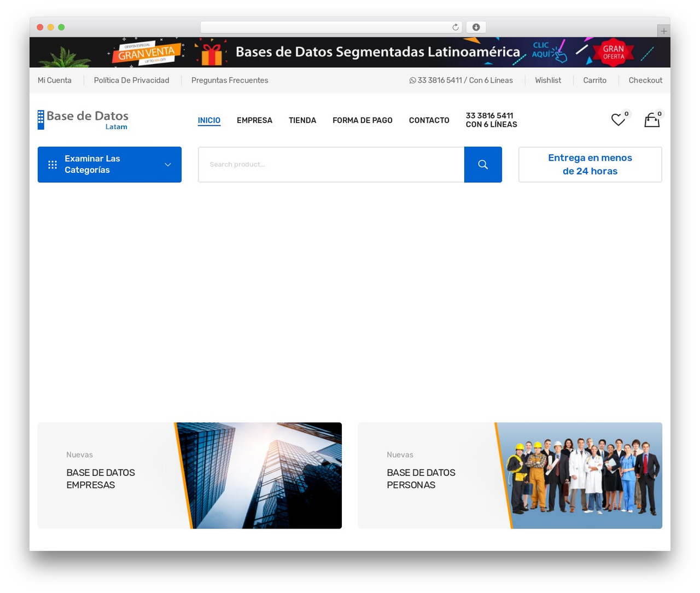This screenshot has height=593, width=700.
Task: Click the Search product input field
Action: tap(331, 165)
